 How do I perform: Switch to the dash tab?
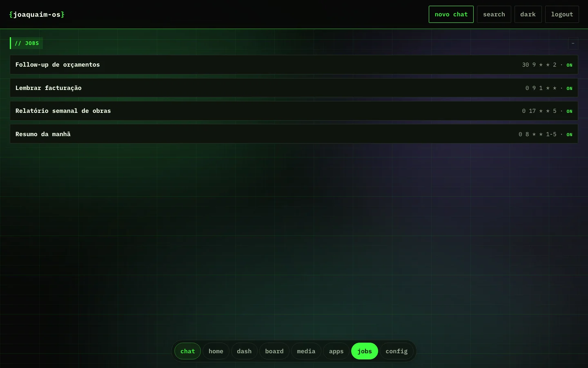pyautogui.click(x=244, y=351)
